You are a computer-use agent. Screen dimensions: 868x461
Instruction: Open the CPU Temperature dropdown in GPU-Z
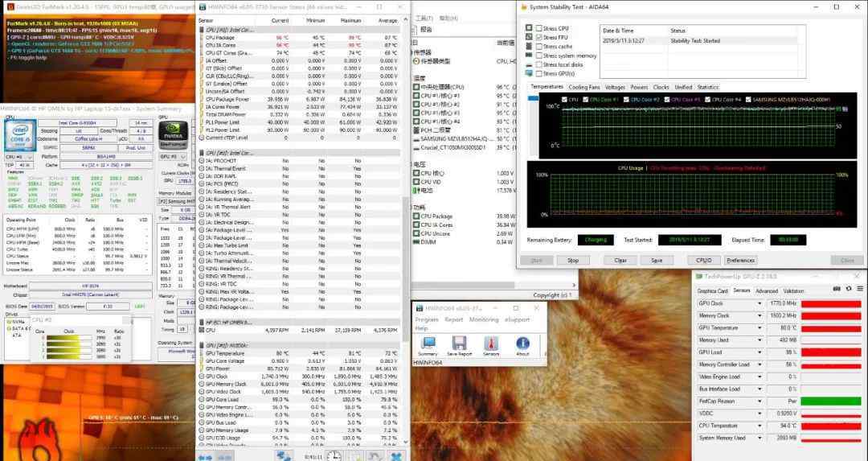pyautogui.click(x=759, y=426)
